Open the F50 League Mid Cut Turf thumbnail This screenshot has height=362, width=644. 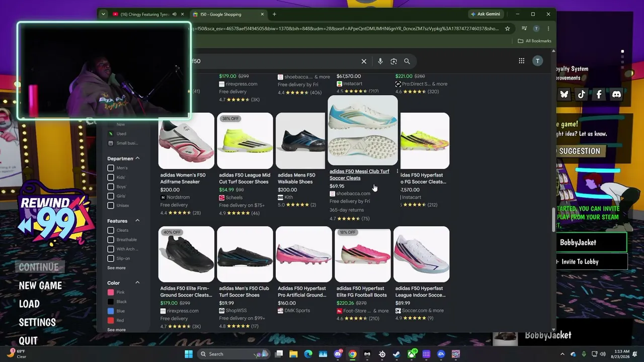point(245,141)
